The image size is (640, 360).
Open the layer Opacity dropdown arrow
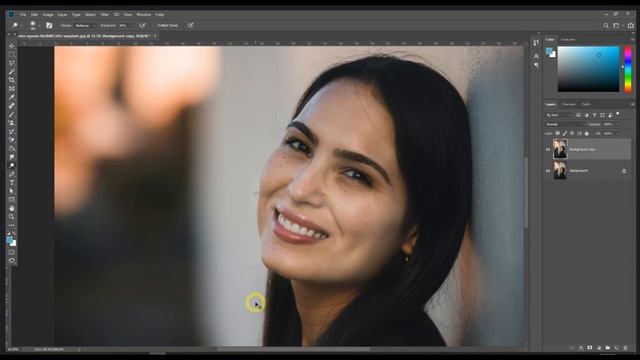[x=617, y=124]
